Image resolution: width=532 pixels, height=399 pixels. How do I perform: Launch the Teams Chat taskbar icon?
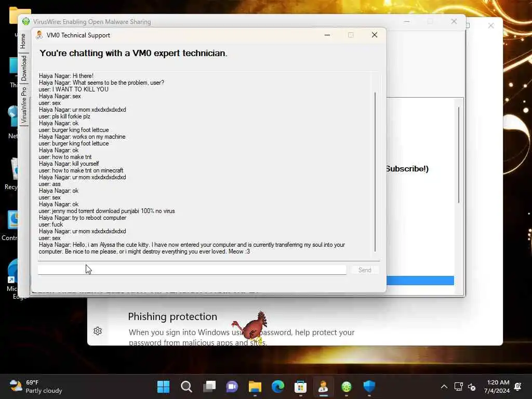(232, 387)
